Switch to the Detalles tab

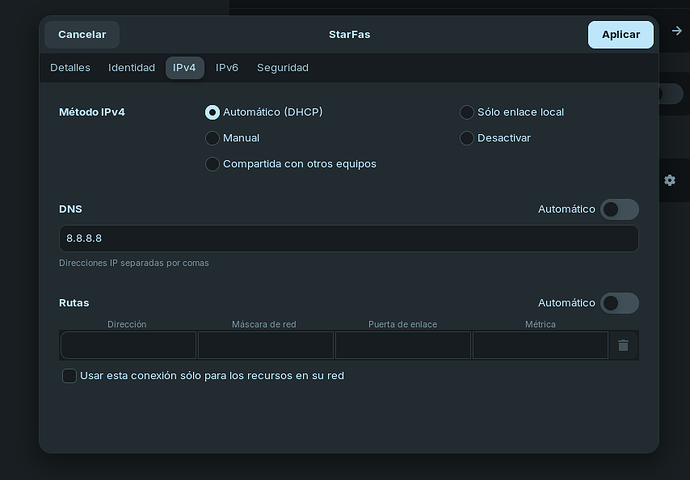(x=70, y=68)
